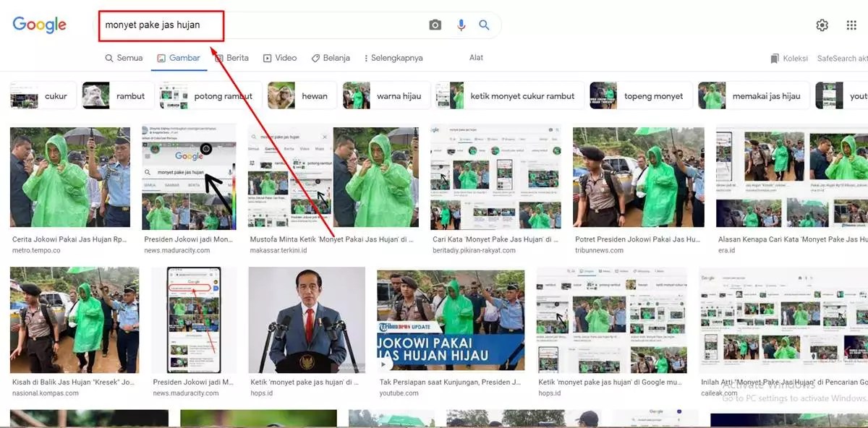Image resolution: width=868 pixels, height=428 pixels.
Task: Click the youtube.com source text
Action: pos(399,393)
